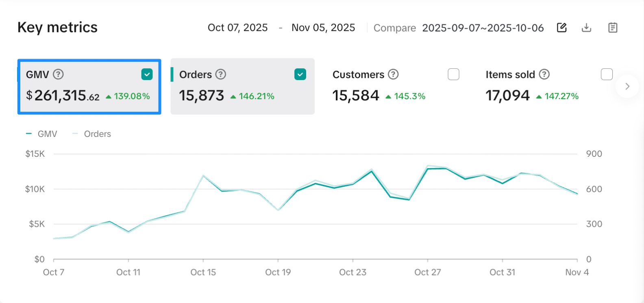Click the Oct 15 peak on chart

pyautogui.click(x=203, y=175)
